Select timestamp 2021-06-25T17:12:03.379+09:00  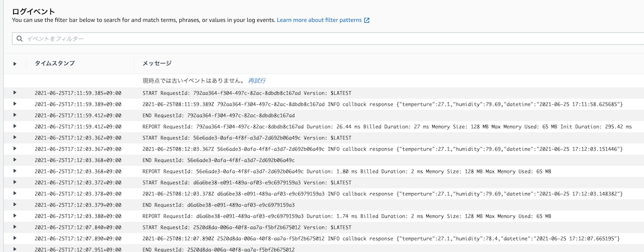pyautogui.click(x=78, y=205)
